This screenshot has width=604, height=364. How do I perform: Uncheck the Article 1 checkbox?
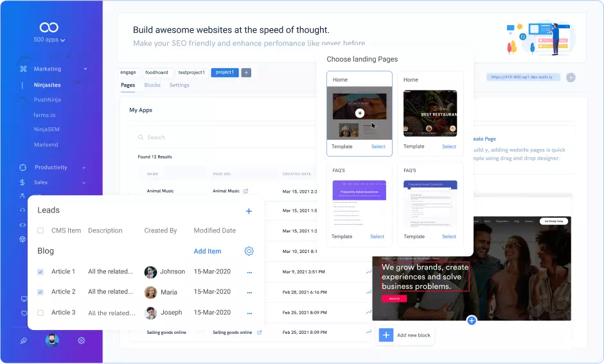(x=40, y=272)
